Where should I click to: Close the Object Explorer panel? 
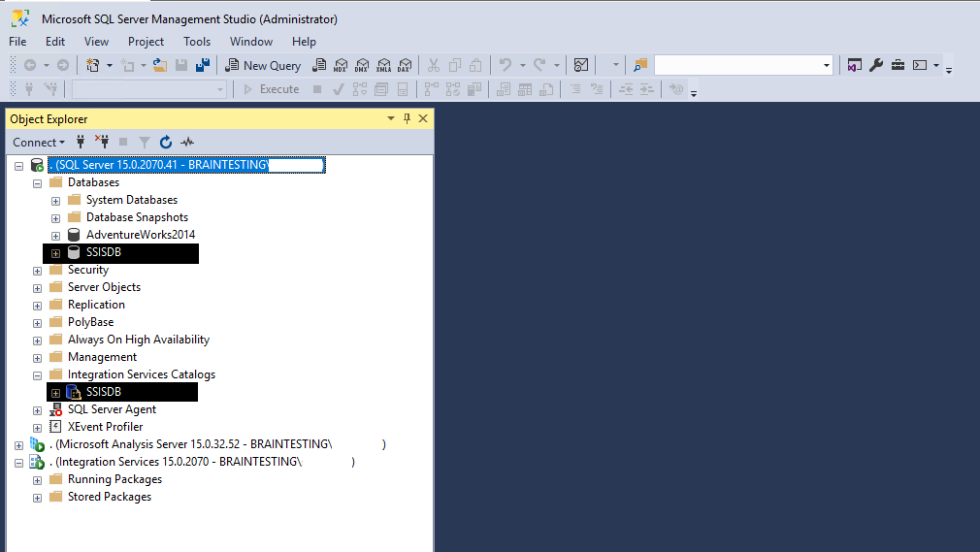423,118
